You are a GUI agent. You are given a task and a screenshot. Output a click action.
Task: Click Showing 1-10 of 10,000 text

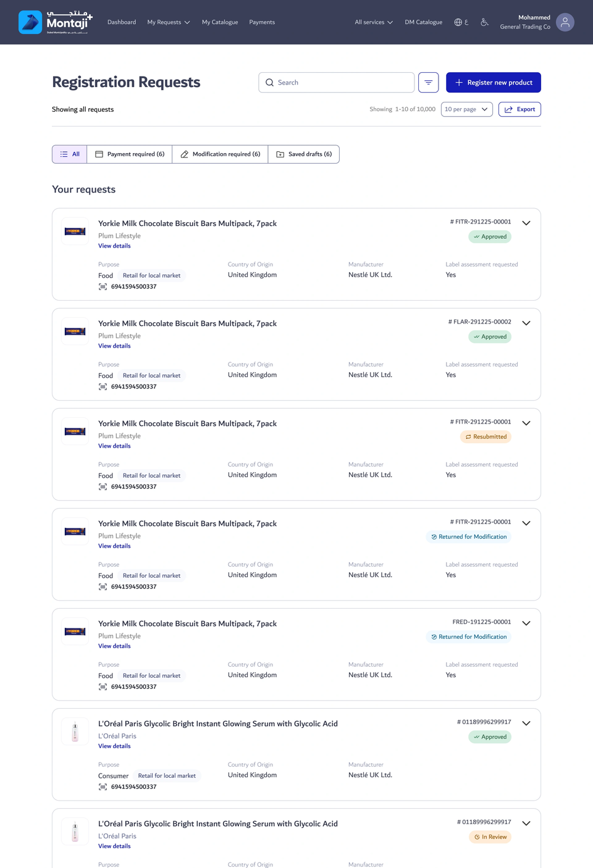click(403, 109)
